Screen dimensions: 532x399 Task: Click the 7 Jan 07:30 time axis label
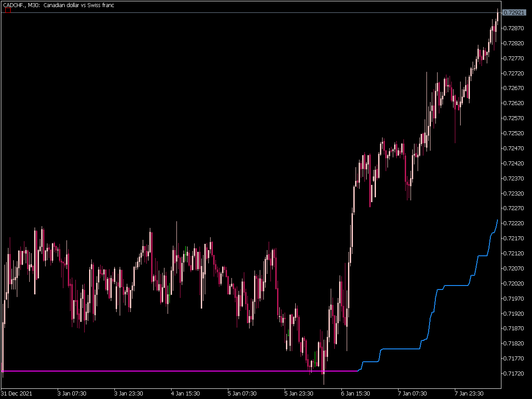412,393
